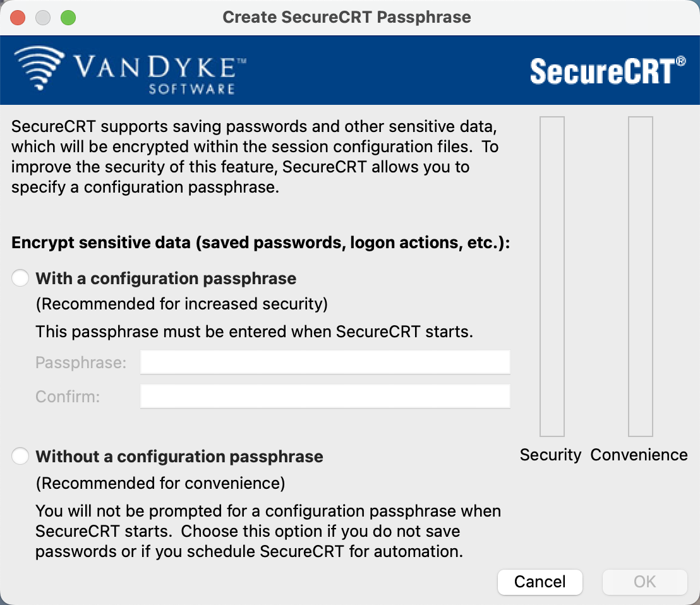The width and height of the screenshot is (700, 605).
Task: Click the SecureCRT brand logo
Action: click(607, 70)
